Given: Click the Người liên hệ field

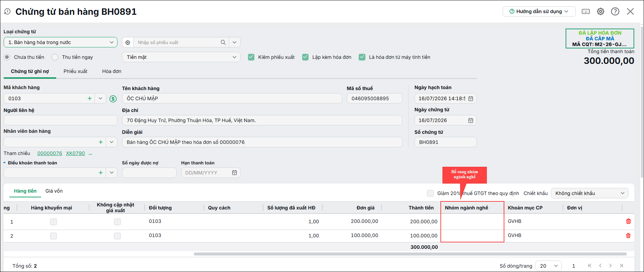Looking at the screenshot, I should (x=61, y=120).
